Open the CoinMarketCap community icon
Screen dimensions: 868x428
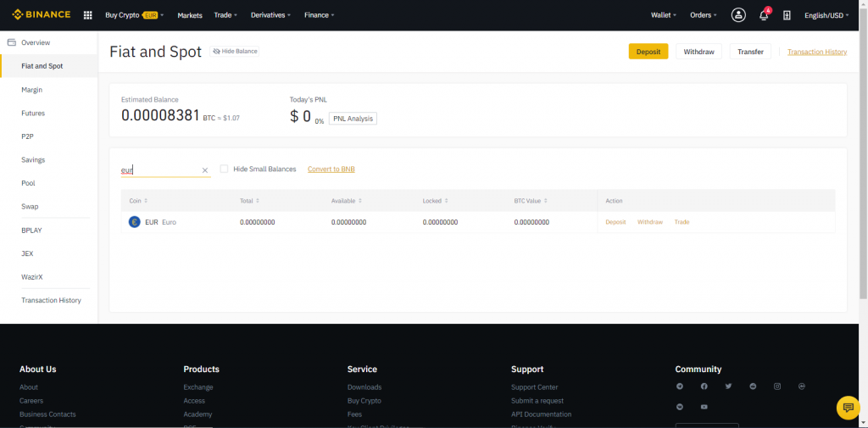pos(802,386)
